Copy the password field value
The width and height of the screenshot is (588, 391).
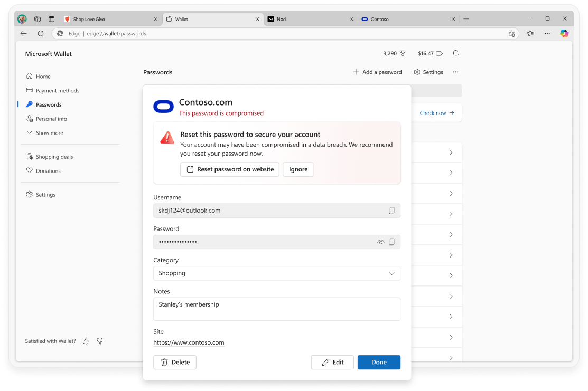tap(391, 242)
